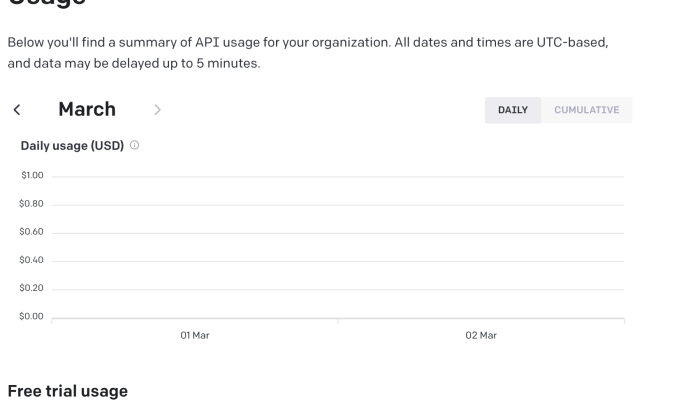The image size is (700, 400).
Task: Advance to next month with right chevron
Action: click(x=157, y=110)
